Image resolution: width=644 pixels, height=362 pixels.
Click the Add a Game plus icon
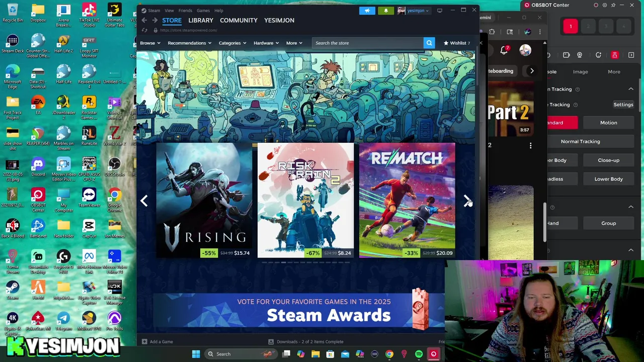click(x=144, y=342)
